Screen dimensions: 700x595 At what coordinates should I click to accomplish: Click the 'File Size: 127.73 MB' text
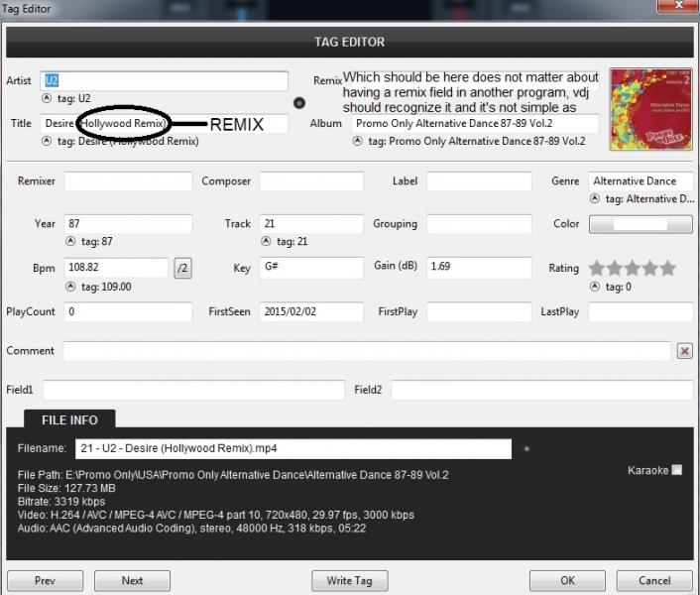tap(66, 488)
